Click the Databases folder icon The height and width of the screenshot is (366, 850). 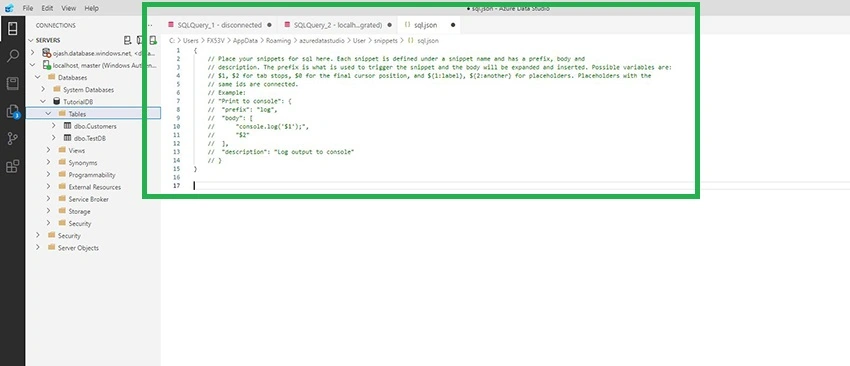click(x=51, y=77)
